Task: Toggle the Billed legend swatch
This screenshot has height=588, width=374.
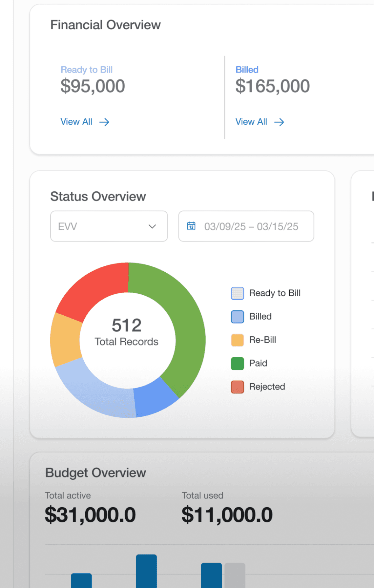Action: [238, 317]
